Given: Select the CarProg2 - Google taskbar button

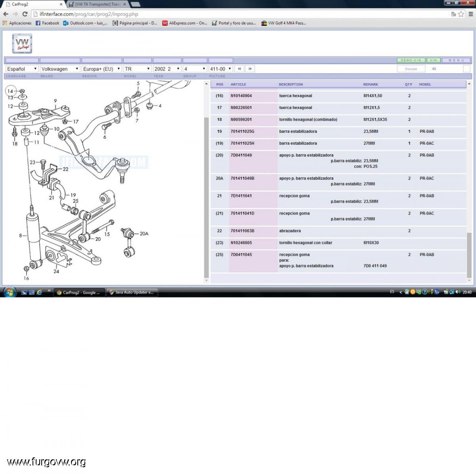Looking at the screenshot, I should (x=79, y=292).
